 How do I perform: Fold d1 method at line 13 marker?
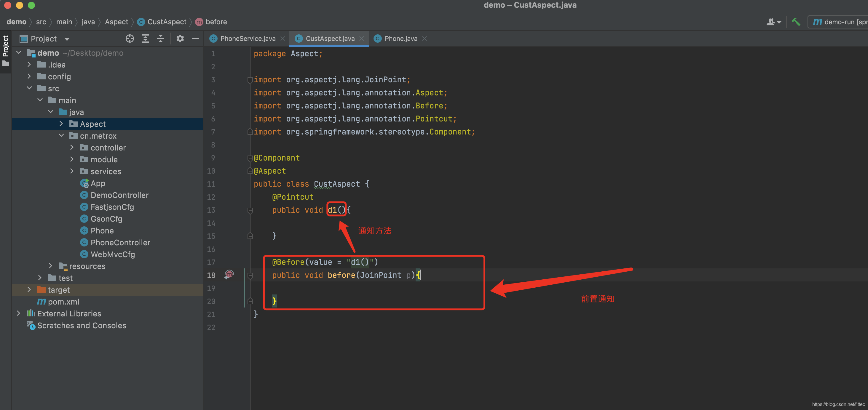(x=250, y=210)
